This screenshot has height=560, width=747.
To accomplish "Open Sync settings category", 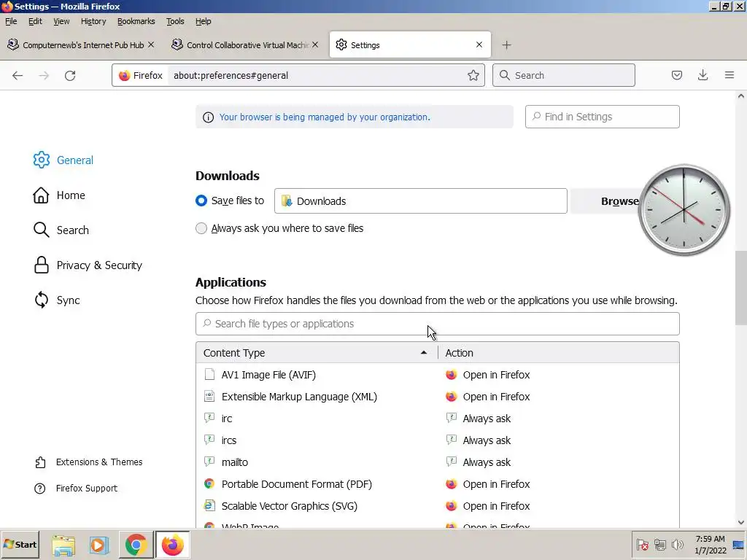I will (57, 300).
